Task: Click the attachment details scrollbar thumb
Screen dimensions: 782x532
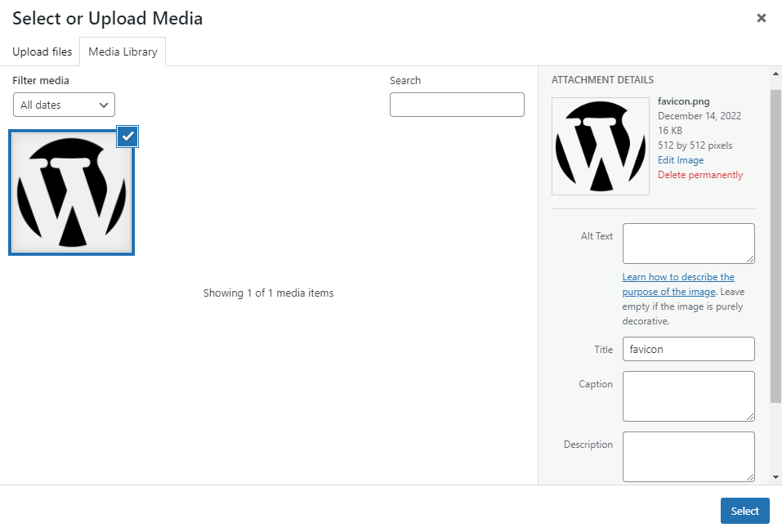Action: tap(775, 245)
